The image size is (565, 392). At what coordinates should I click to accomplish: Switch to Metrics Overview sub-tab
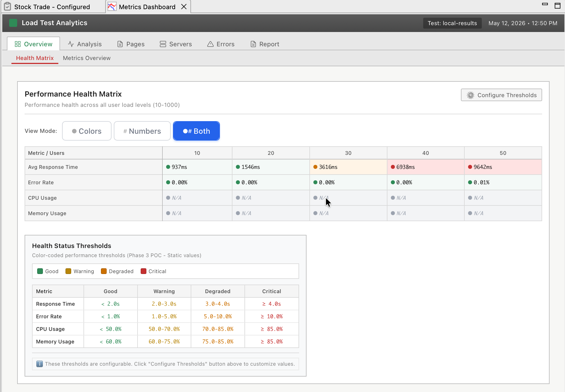pyautogui.click(x=87, y=58)
